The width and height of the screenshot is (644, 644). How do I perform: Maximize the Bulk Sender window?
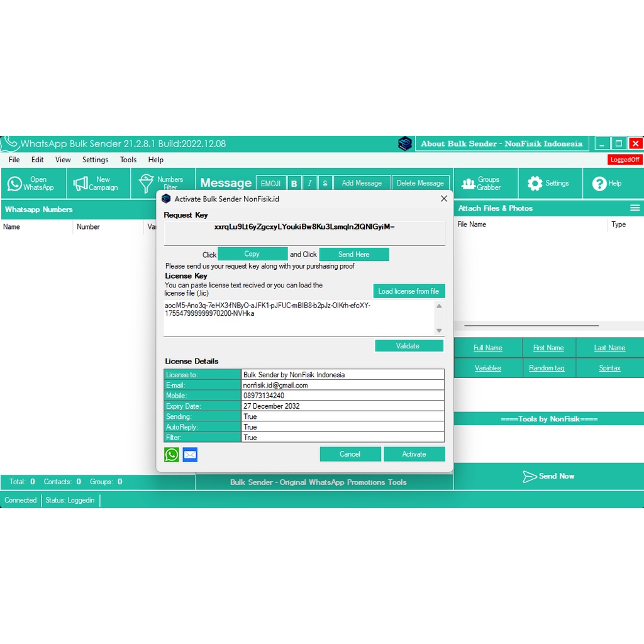(619, 144)
